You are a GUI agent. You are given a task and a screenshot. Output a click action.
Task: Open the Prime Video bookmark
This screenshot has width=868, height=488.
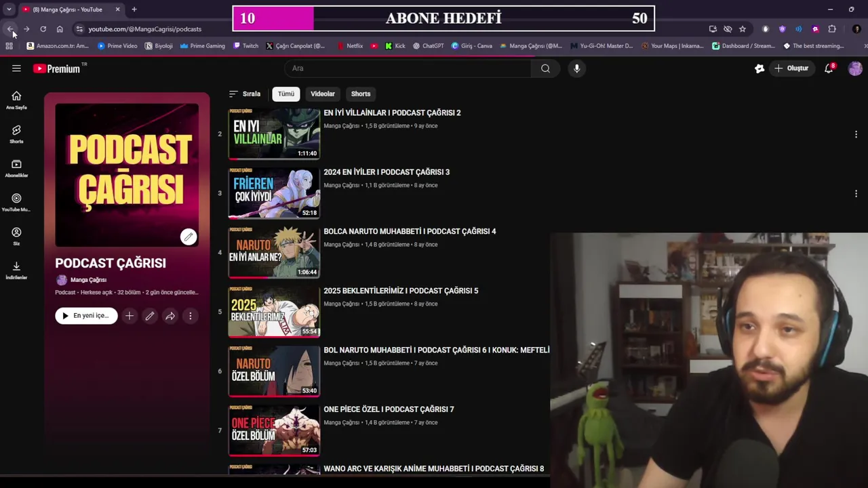click(x=117, y=46)
